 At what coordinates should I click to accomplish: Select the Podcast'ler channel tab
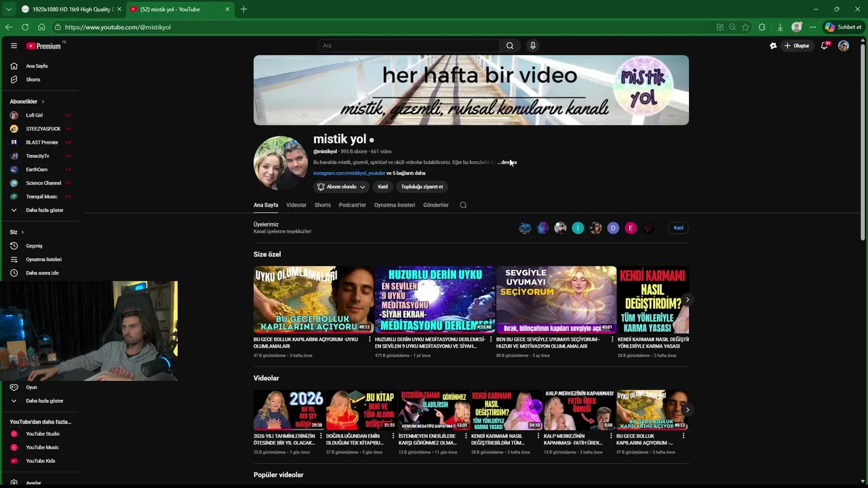[x=353, y=205]
